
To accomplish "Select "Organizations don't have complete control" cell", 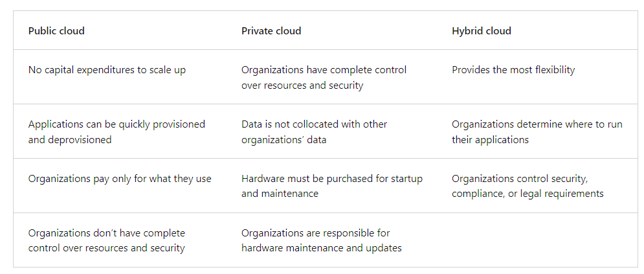I will click(x=107, y=240).
